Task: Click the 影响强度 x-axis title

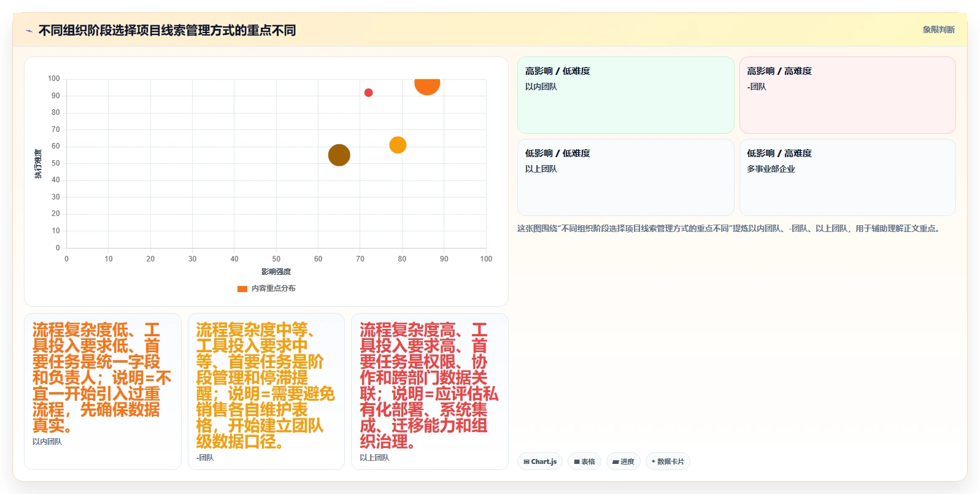Action: (x=276, y=272)
